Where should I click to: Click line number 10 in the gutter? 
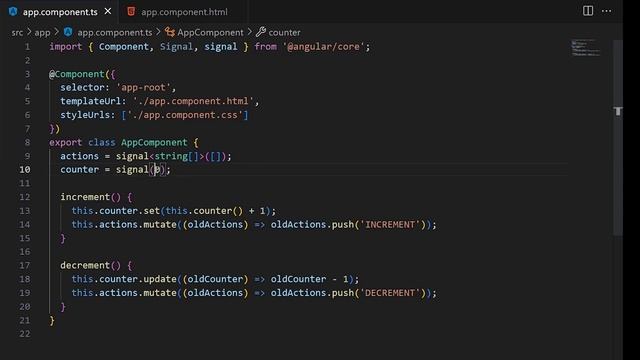coord(24,169)
